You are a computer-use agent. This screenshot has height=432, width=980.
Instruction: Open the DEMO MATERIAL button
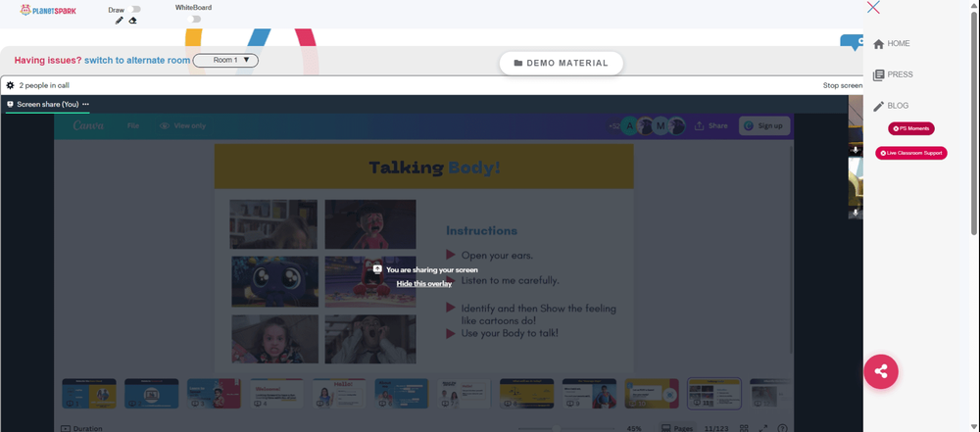[562, 63]
